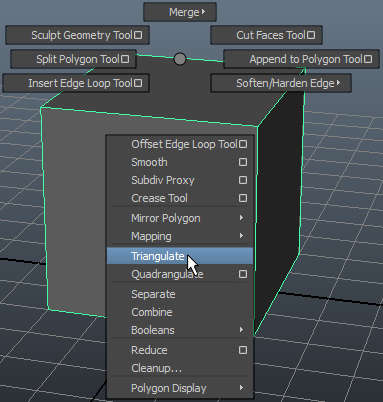Select the Separate menu entry
This screenshot has height=402, width=383.
coord(180,294)
